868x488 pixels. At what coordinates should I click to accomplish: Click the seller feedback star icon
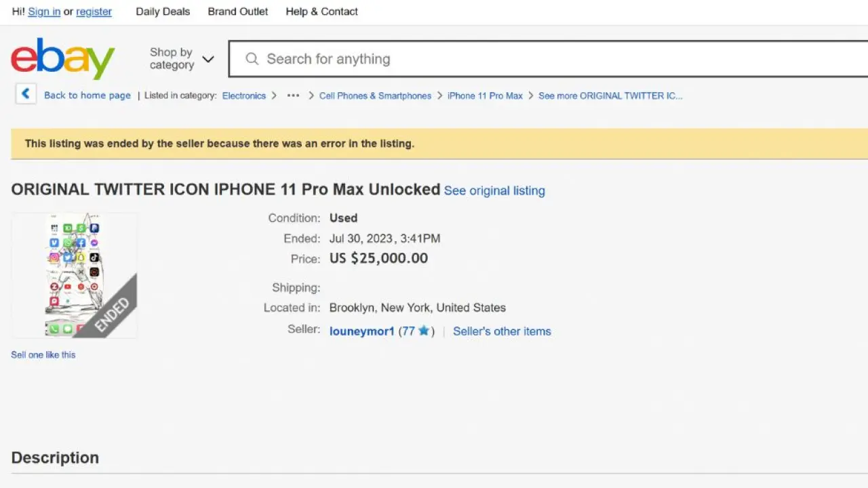(424, 331)
